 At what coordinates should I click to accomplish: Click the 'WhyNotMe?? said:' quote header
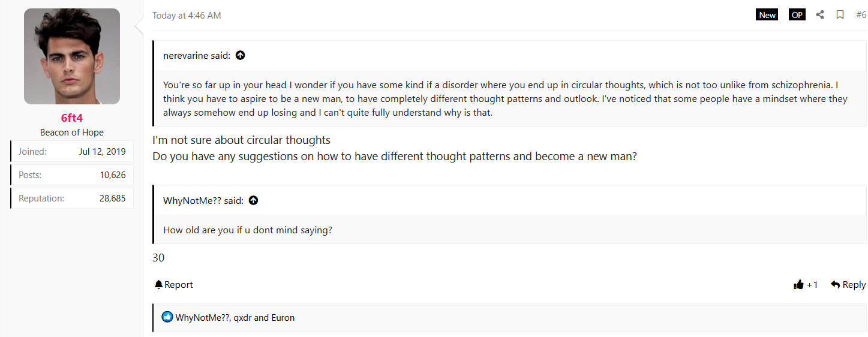203,201
